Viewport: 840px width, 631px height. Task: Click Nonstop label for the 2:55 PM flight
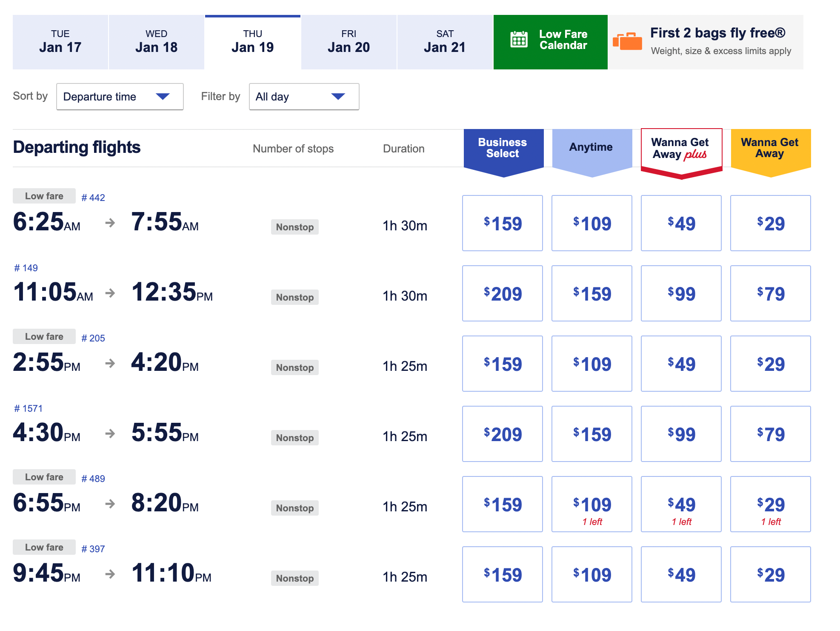point(294,367)
